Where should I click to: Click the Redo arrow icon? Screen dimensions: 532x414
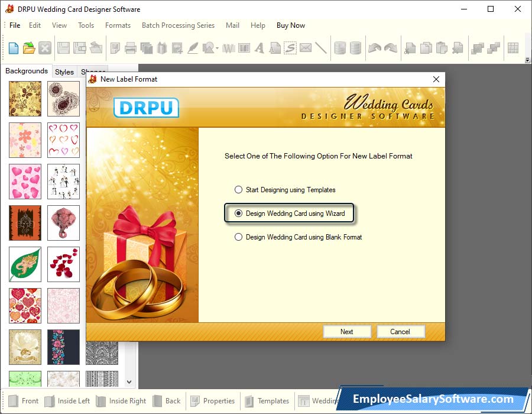click(x=391, y=48)
